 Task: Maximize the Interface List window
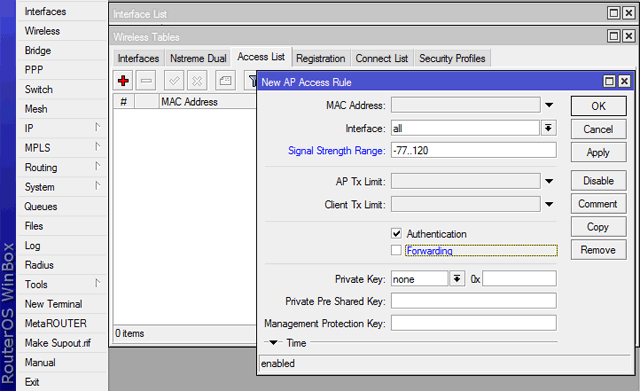pyautogui.click(x=613, y=13)
